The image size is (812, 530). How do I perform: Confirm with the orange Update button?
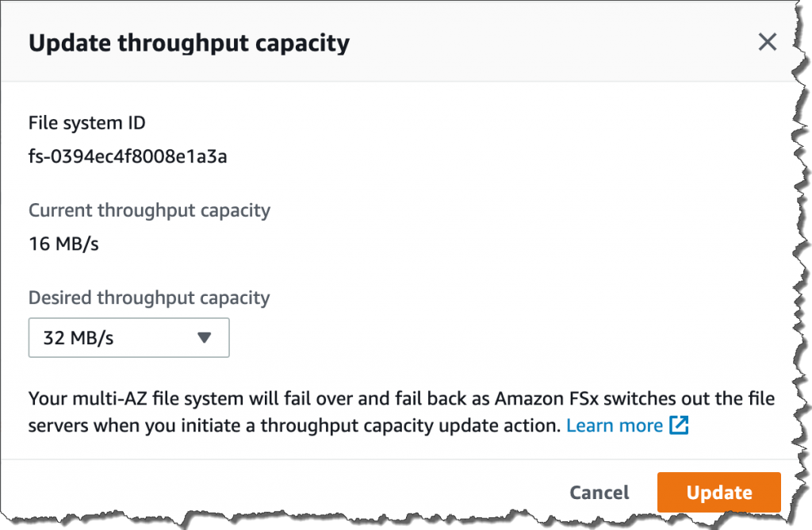tap(718, 492)
